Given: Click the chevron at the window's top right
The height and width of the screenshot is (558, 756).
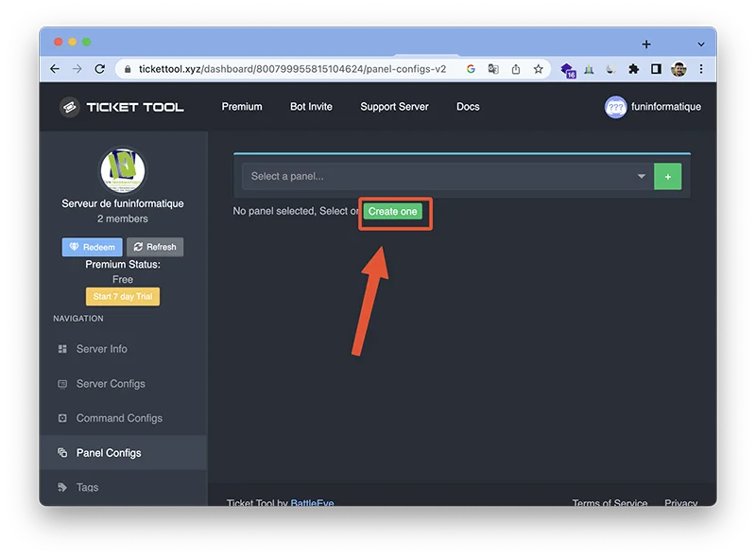Looking at the screenshot, I should point(700,44).
